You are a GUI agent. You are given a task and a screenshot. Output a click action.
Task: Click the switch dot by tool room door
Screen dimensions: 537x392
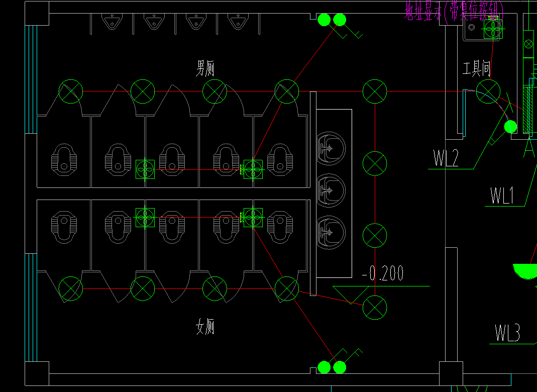pyautogui.click(x=511, y=127)
